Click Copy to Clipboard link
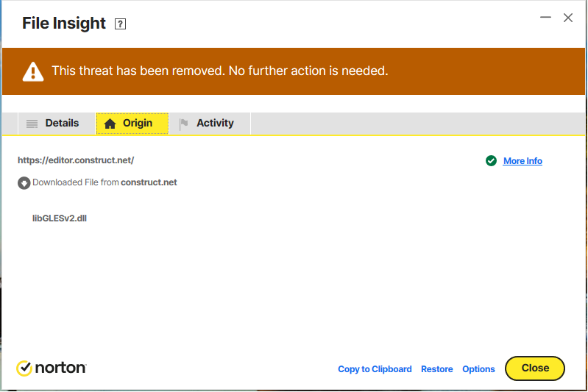 [x=375, y=369]
